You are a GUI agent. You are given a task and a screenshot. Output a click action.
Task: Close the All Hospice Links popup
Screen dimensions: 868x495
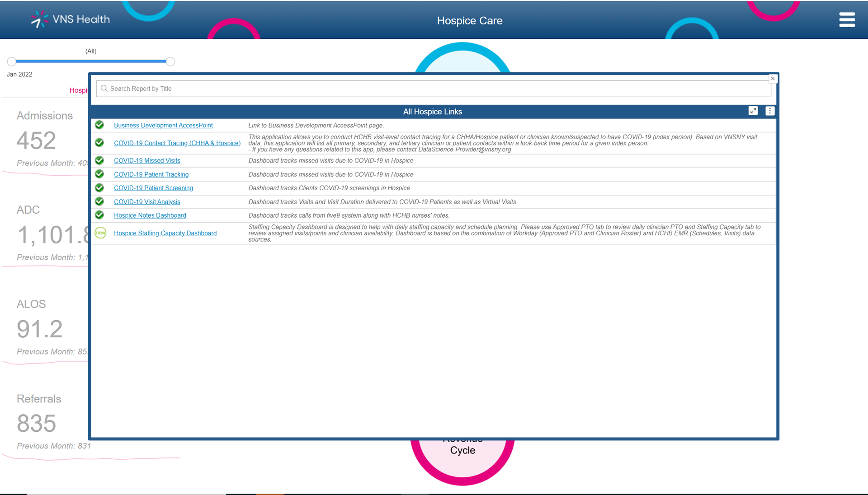[773, 79]
